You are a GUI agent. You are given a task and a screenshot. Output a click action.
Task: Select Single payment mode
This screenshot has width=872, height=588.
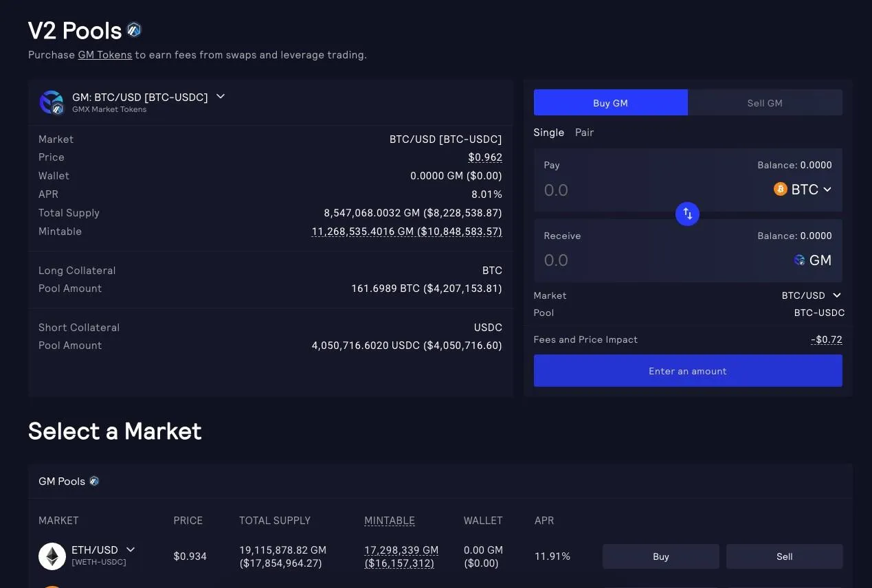click(x=548, y=132)
